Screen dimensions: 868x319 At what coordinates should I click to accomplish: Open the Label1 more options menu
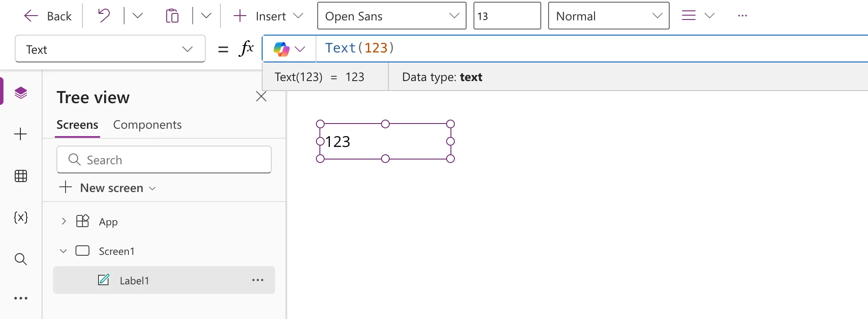258,280
